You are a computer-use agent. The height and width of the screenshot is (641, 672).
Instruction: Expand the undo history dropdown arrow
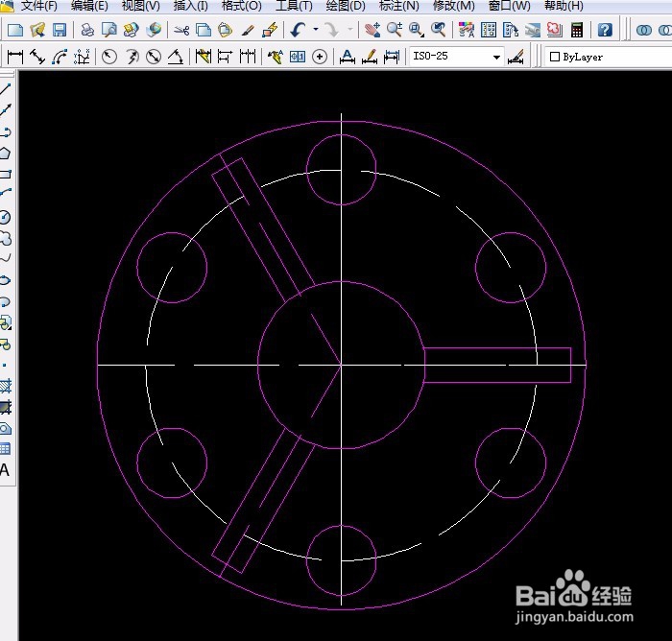[316, 30]
